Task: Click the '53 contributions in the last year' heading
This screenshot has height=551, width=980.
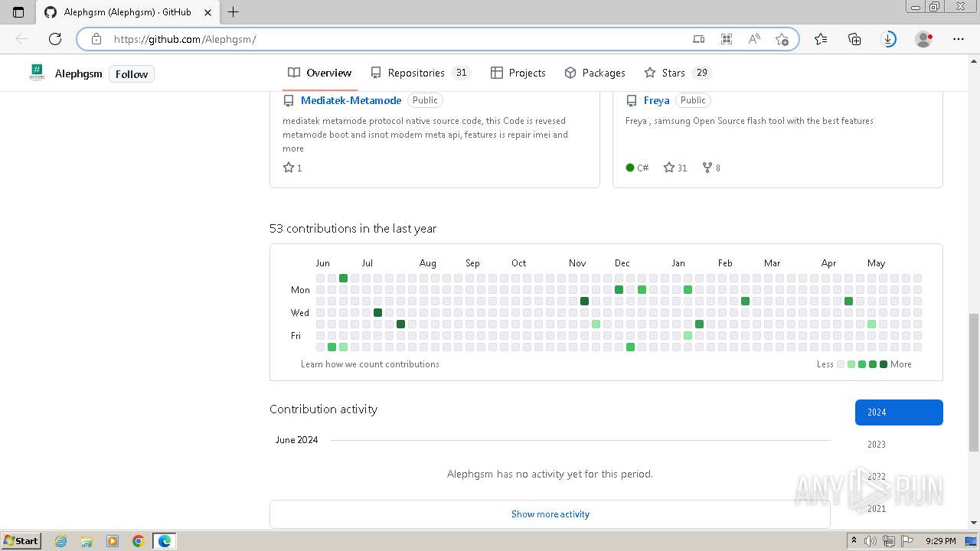Action: pyautogui.click(x=353, y=229)
